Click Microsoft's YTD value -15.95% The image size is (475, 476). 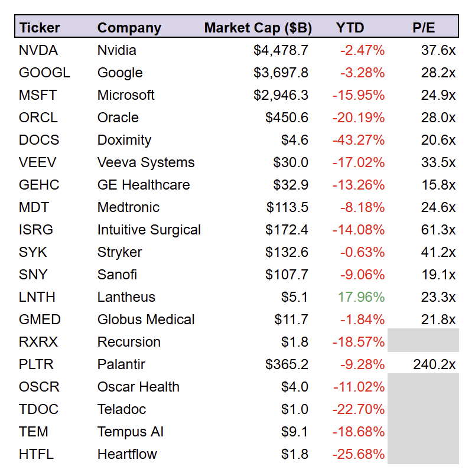[x=359, y=95]
